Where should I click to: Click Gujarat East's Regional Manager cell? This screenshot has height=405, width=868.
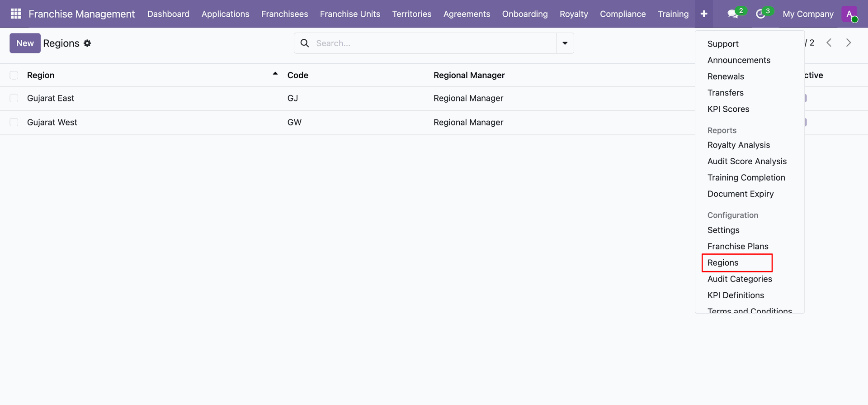(468, 98)
